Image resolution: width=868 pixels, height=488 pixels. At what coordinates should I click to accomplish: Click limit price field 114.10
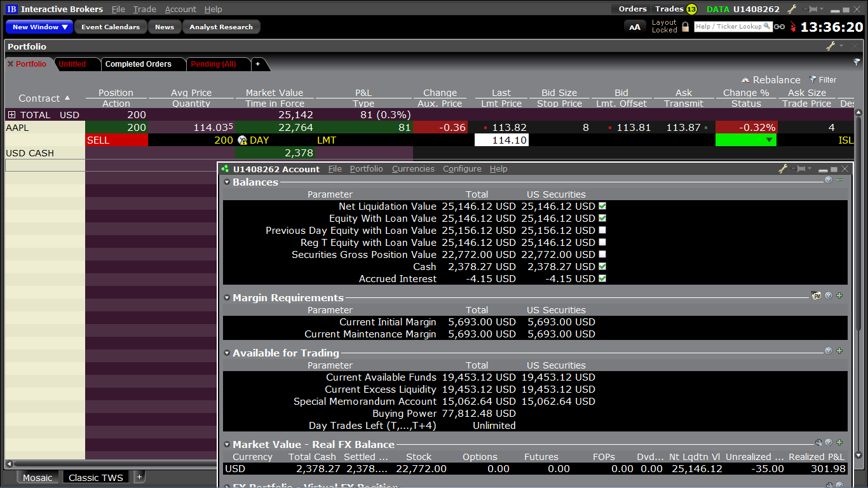pyautogui.click(x=502, y=140)
